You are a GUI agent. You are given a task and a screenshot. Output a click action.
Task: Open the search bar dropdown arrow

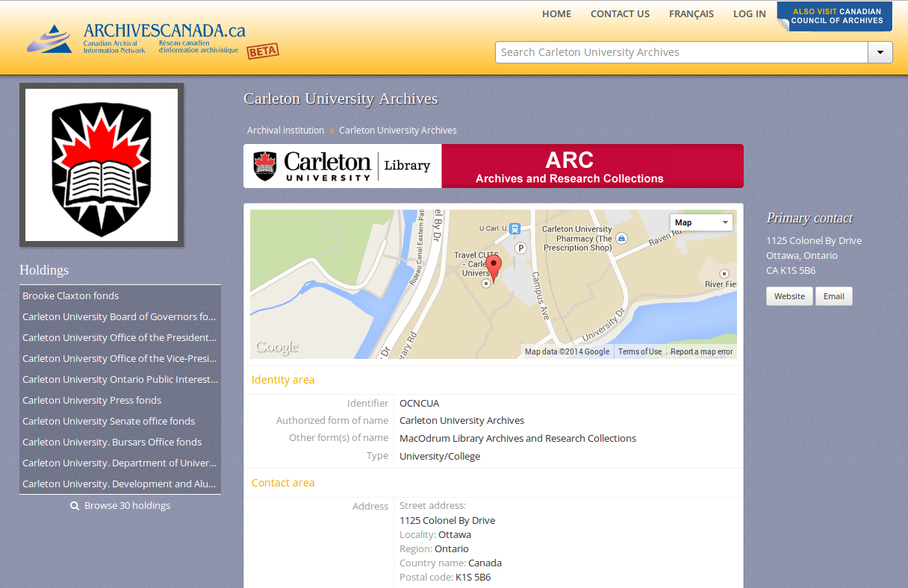point(880,52)
